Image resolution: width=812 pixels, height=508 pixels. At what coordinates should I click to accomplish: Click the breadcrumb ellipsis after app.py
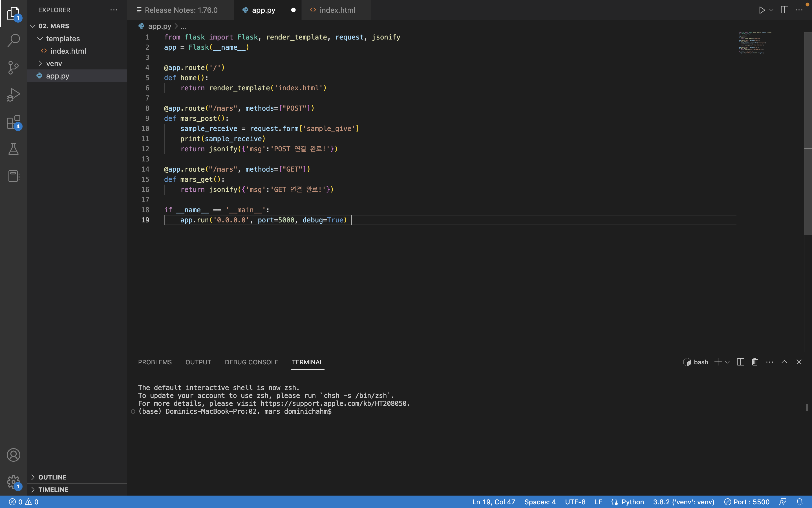[x=183, y=26]
